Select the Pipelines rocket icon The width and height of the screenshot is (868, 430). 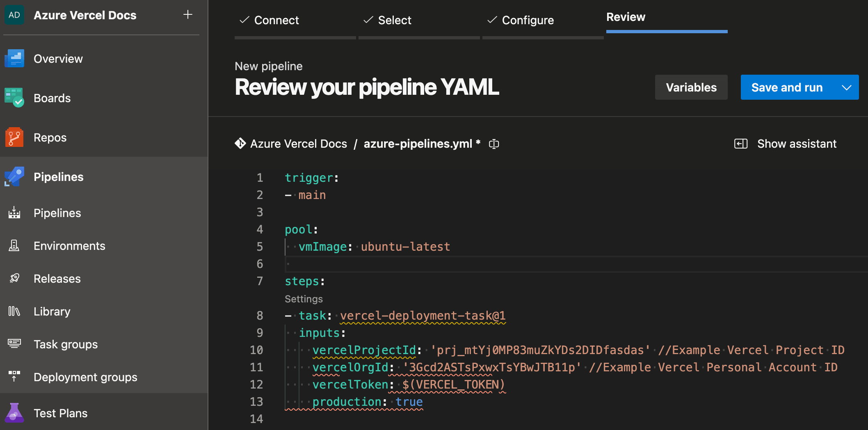click(14, 176)
